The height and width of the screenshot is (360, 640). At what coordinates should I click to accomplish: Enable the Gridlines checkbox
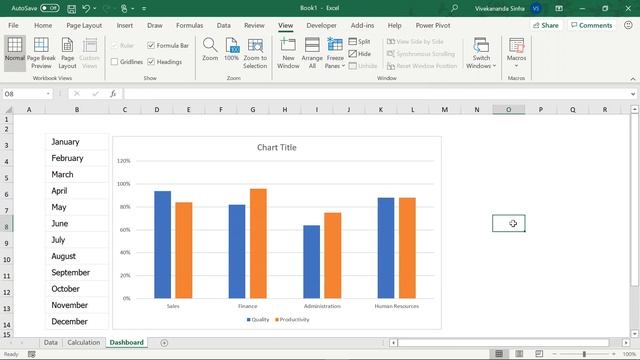click(114, 62)
